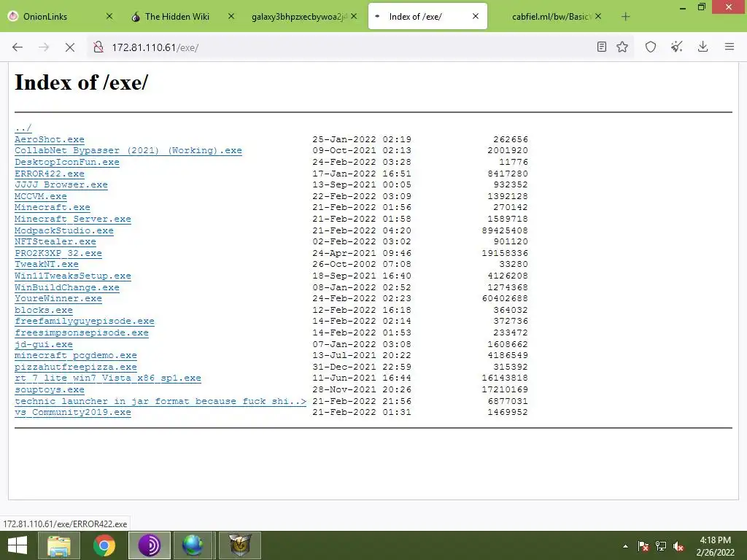Click the ERROR422.exe link
This screenshot has height=560, width=747.
click(50, 174)
